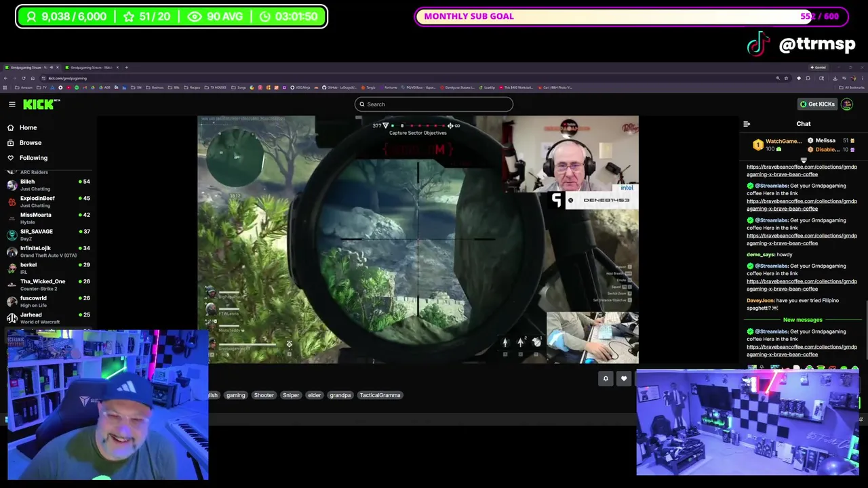Mute the first browser tab audio icon
The image size is (868, 488).
51,68
